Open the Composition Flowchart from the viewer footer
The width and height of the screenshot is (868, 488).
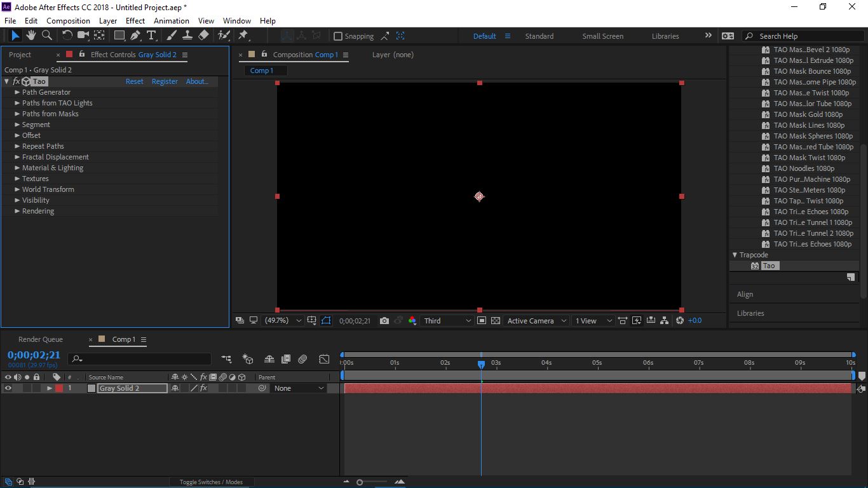click(x=665, y=321)
